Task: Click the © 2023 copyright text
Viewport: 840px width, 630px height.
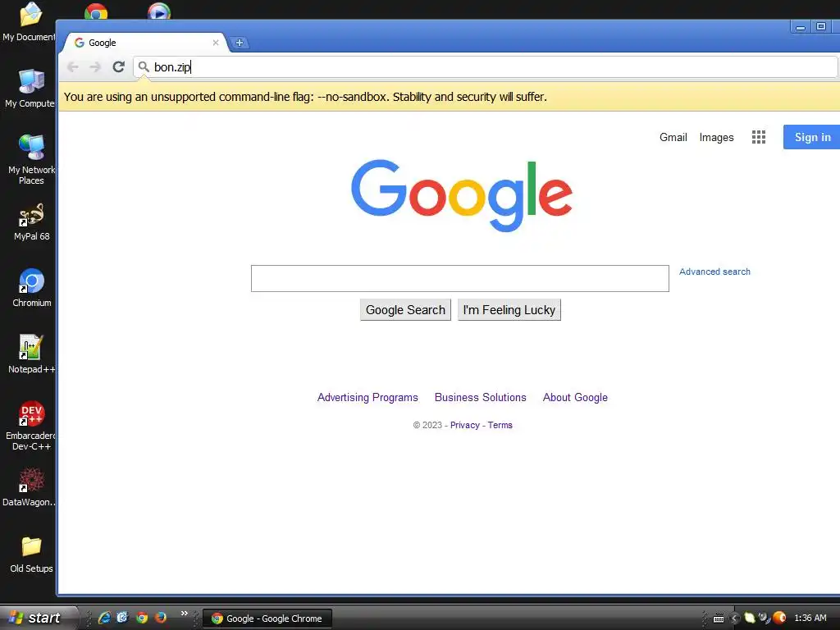Action: click(427, 425)
